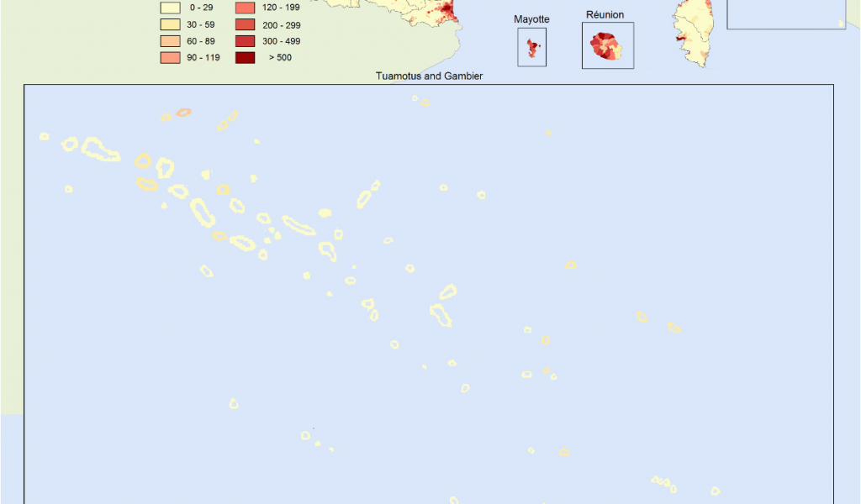861x504 pixels.
Task: Click the 200 - 299 legend color swatch
Action: [x=245, y=24]
